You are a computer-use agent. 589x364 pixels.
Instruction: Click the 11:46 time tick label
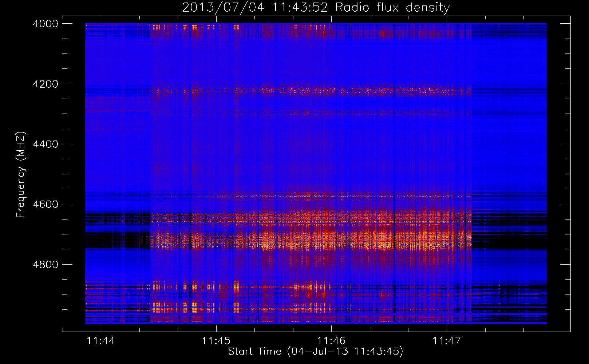(x=331, y=341)
